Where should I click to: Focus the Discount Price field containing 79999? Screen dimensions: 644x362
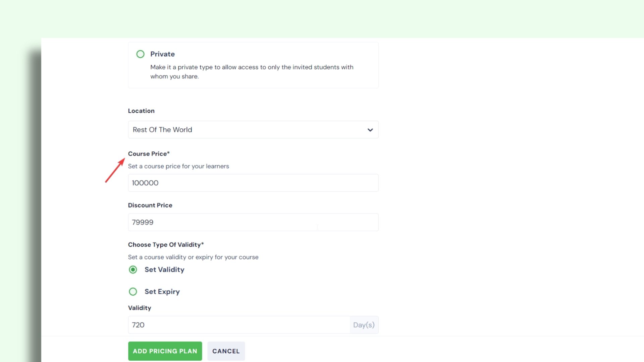tap(253, 222)
